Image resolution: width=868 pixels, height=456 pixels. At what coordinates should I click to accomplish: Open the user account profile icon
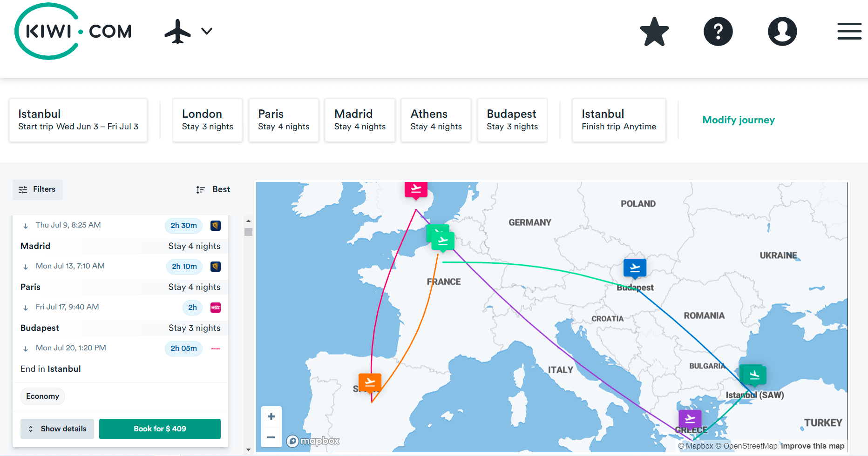point(782,32)
